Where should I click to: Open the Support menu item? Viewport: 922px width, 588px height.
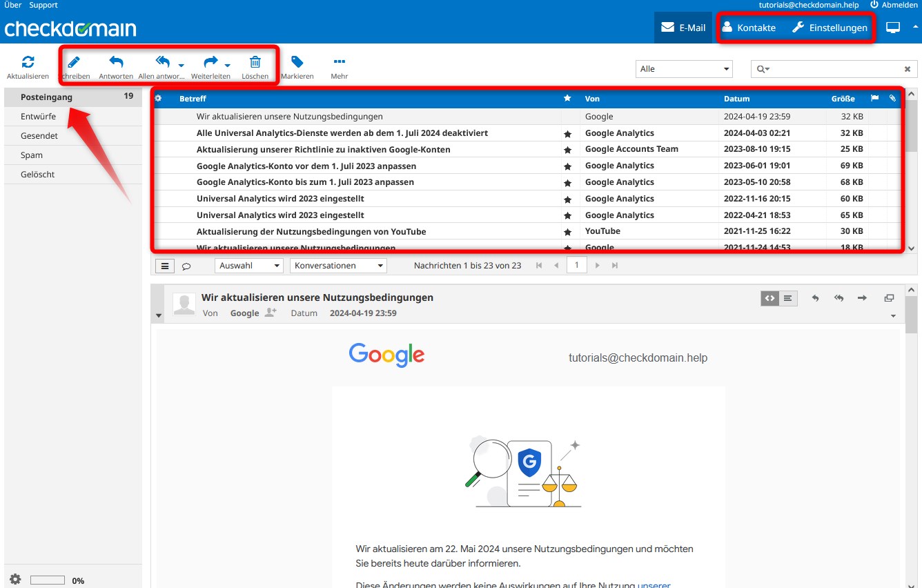point(43,5)
